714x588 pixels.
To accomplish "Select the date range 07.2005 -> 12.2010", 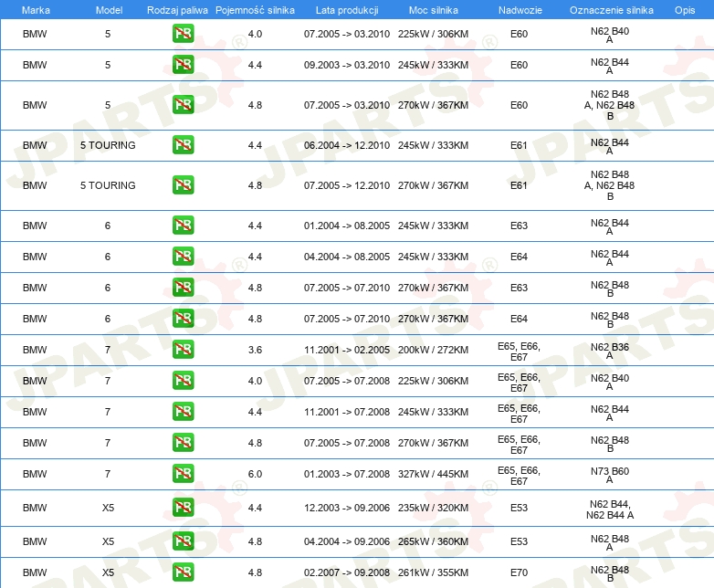I will point(347,185).
